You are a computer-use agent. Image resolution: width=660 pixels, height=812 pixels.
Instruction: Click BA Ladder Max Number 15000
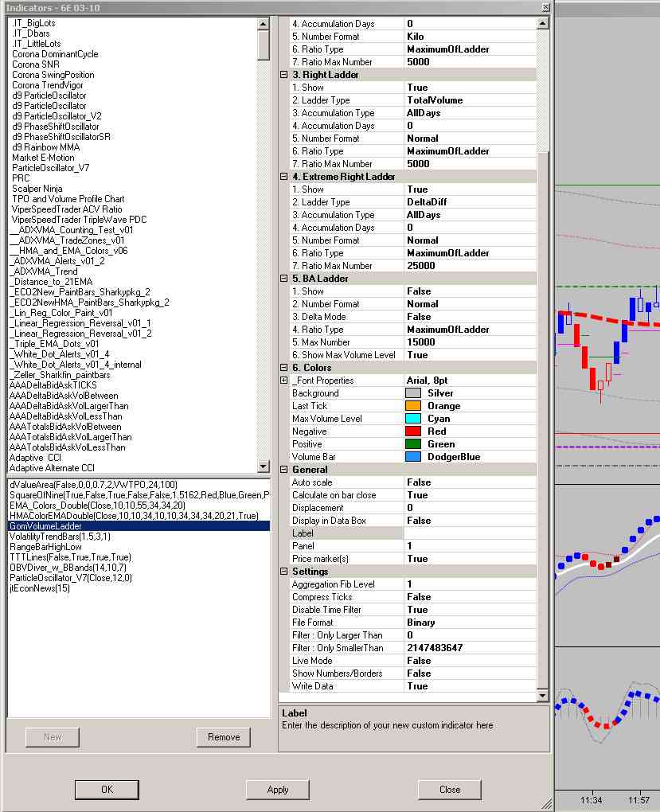tap(470, 342)
